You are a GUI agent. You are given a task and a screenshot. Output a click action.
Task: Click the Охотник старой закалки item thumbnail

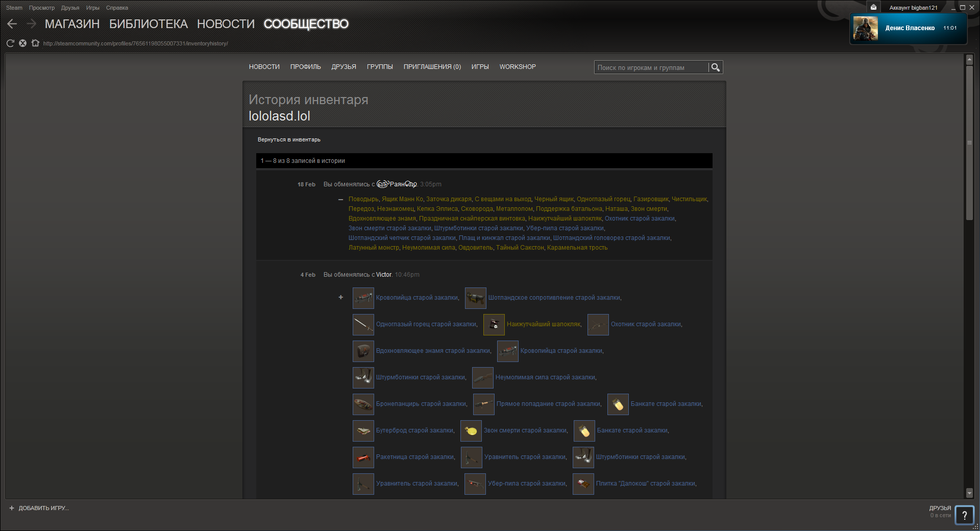pos(598,324)
